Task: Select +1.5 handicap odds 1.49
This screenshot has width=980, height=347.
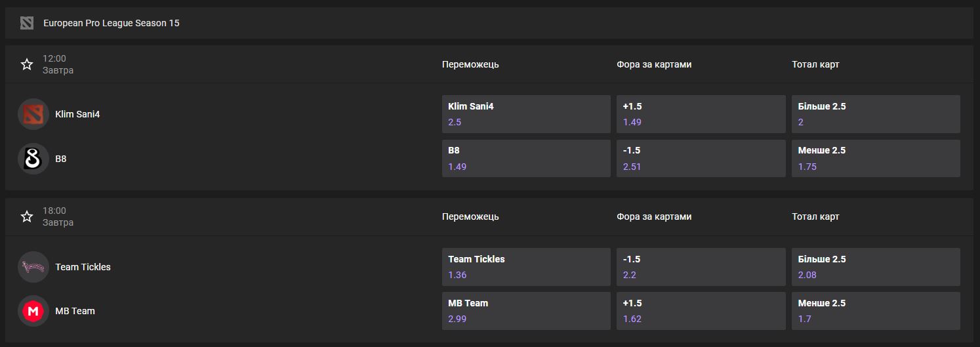Action: click(x=701, y=114)
